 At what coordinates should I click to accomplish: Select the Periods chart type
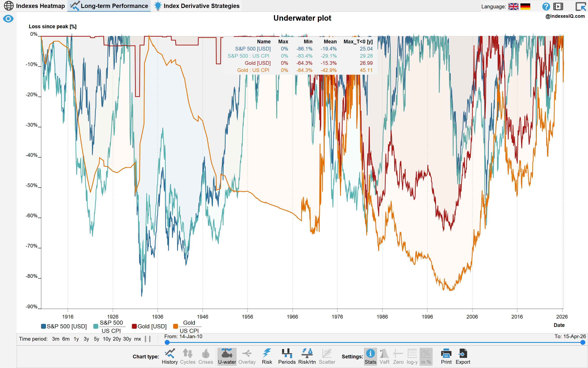pyautogui.click(x=287, y=357)
